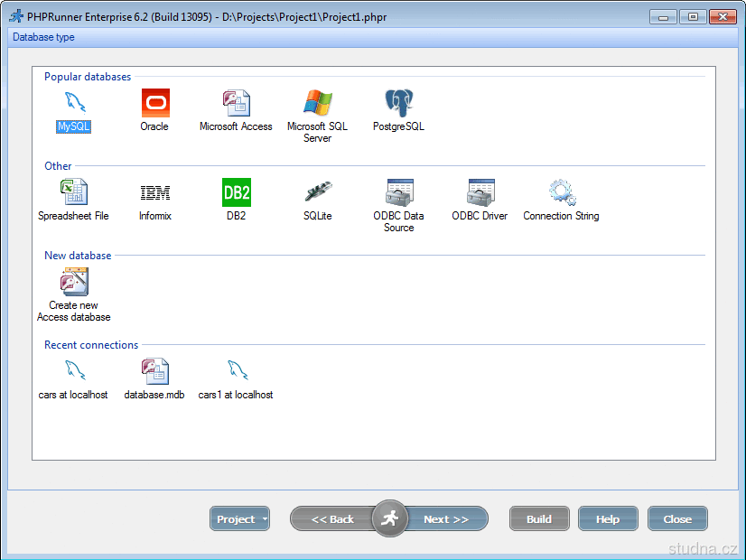Select the DB2 database icon
746x560 pixels.
(236, 192)
